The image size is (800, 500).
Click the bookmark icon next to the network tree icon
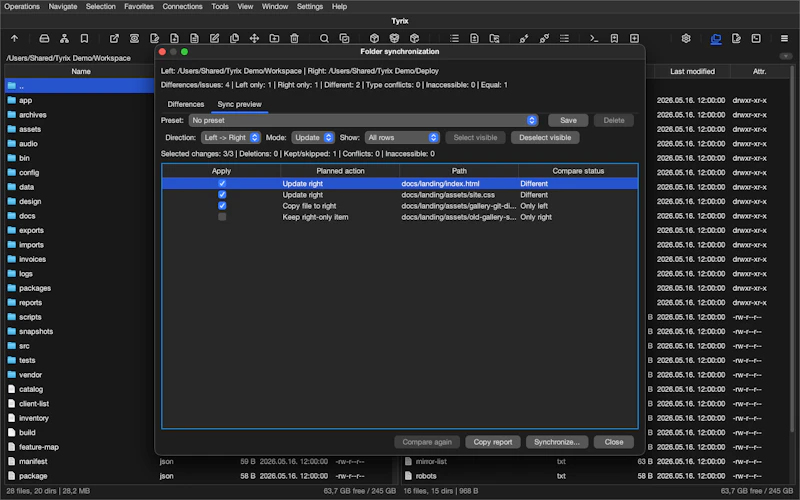84,38
